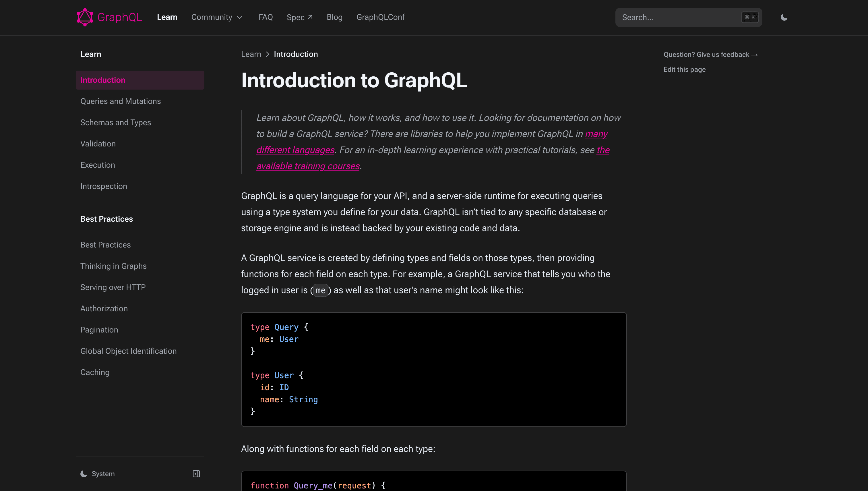Image resolution: width=868 pixels, height=491 pixels.
Task: Open the Spec external link
Action: point(299,17)
